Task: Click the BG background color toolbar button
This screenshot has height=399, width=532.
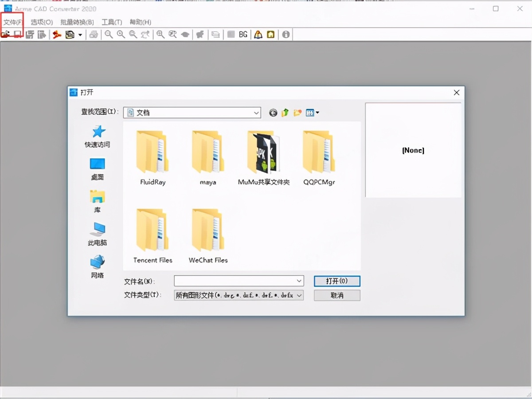Action: click(243, 35)
